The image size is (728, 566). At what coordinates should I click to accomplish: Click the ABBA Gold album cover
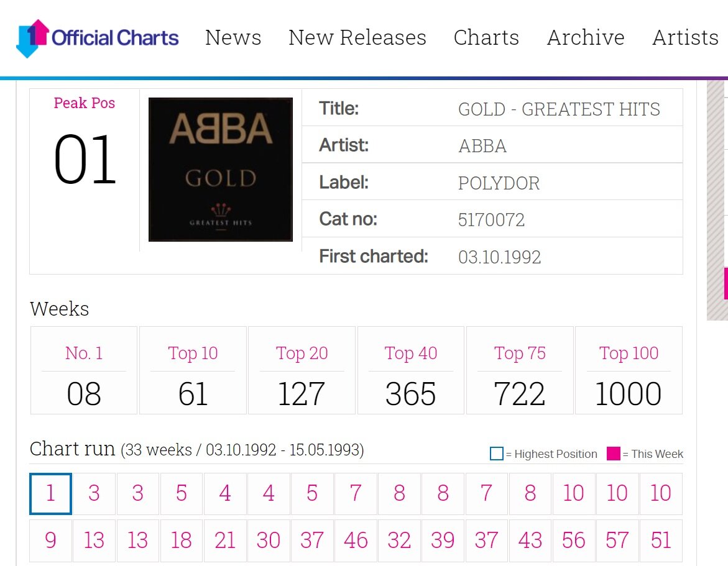coord(221,170)
